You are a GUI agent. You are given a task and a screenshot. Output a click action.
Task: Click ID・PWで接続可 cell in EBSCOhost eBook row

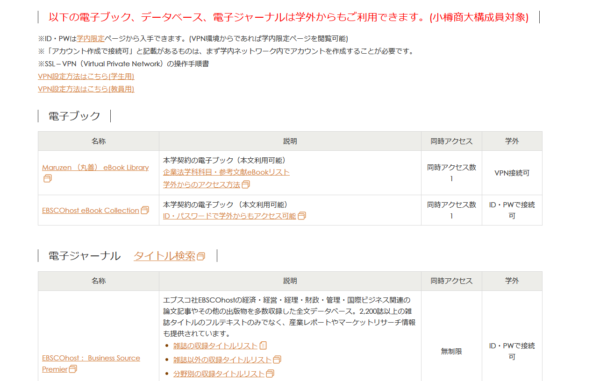coord(512,210)
